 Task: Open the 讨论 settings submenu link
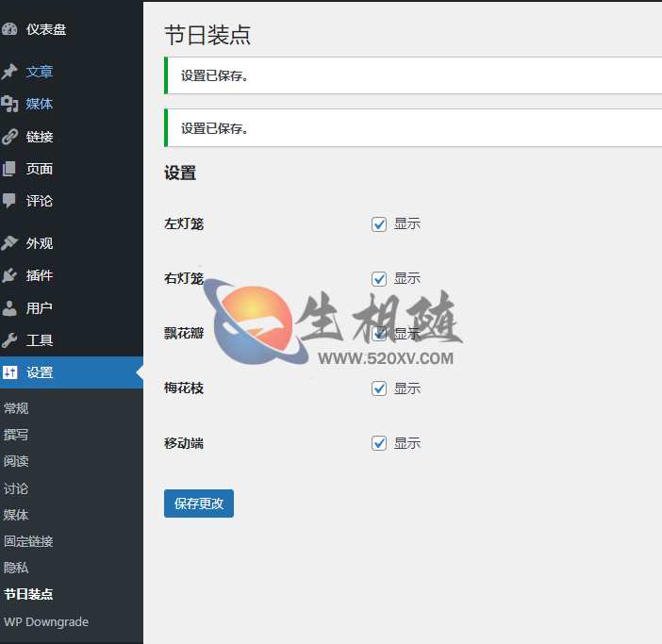tap(16, 488)
